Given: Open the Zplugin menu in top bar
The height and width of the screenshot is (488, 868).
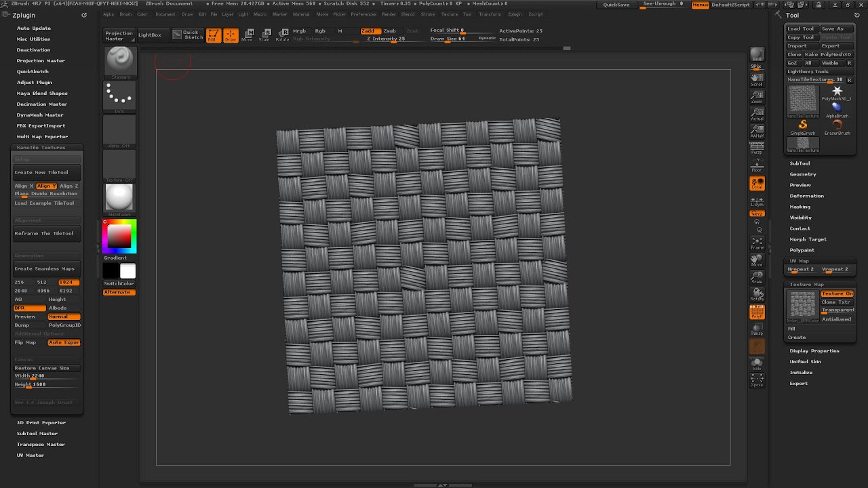Looking at the screenshot, I should pos(515,14).
